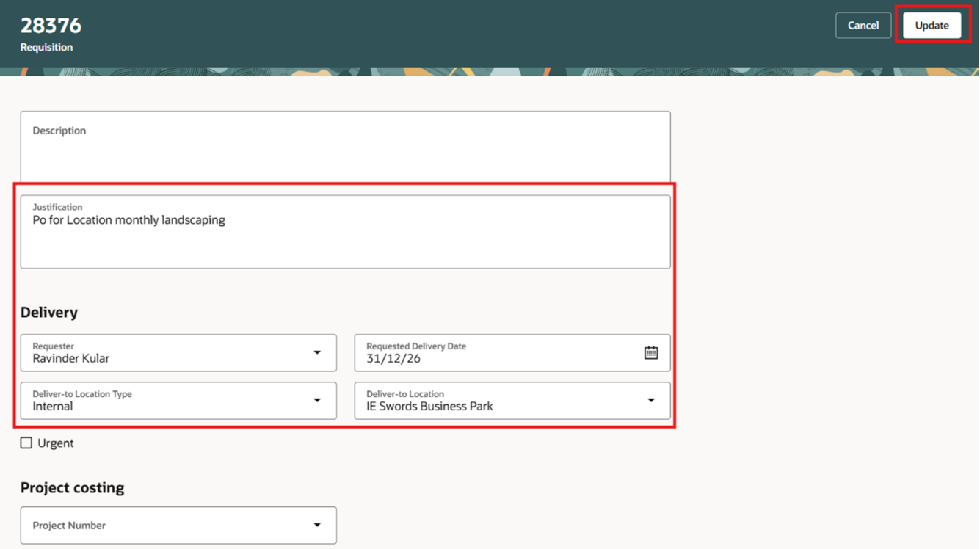980x549 pixels.
Task: Click the Project costing section heading
Action: [x=72, y=488]
